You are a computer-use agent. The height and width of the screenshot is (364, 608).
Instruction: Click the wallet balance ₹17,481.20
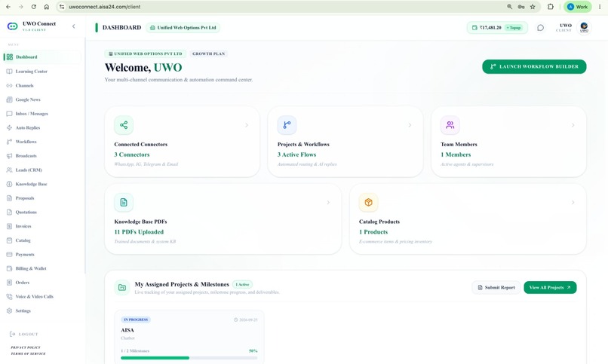point(490,27)
